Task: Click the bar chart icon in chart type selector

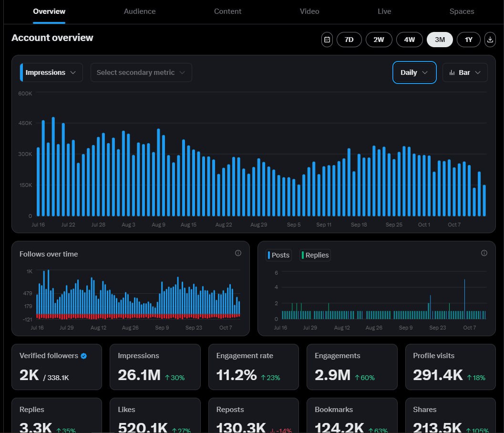Action: (x=452, y=72)
